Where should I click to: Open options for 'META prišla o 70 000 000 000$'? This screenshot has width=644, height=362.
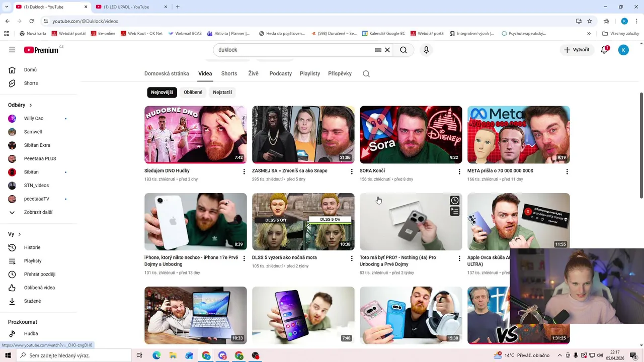tap(567, 171)
